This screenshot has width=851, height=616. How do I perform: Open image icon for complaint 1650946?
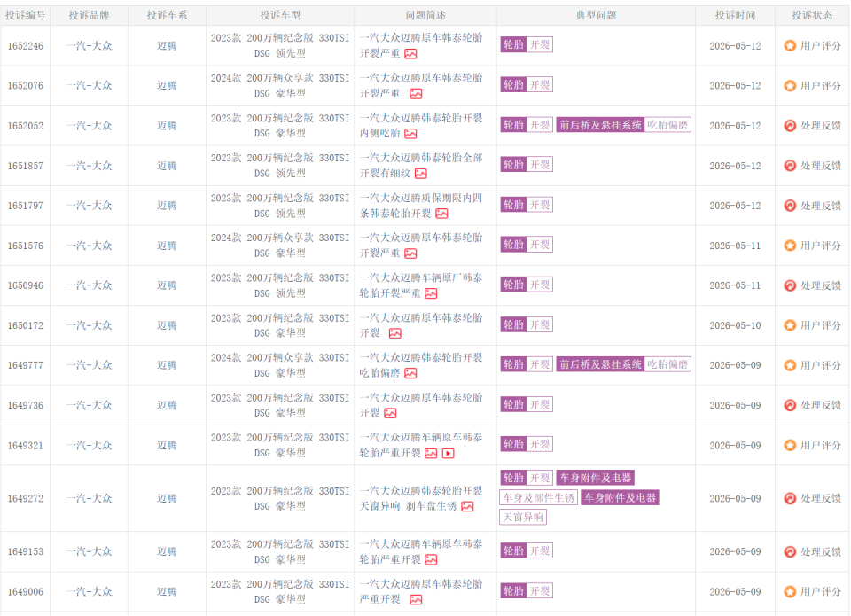(432, 293)
